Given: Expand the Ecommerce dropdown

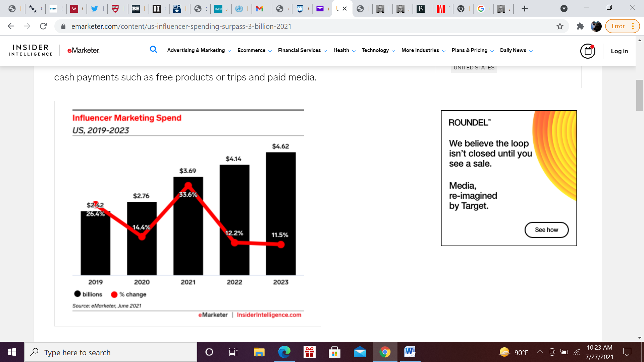Looking at the screenshot, I should [x=254, y=50].
